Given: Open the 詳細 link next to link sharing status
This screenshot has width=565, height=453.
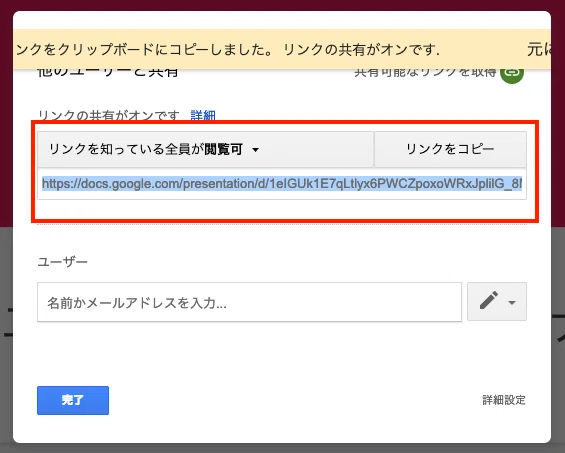Looking at the screenshot, I should 203,116.
